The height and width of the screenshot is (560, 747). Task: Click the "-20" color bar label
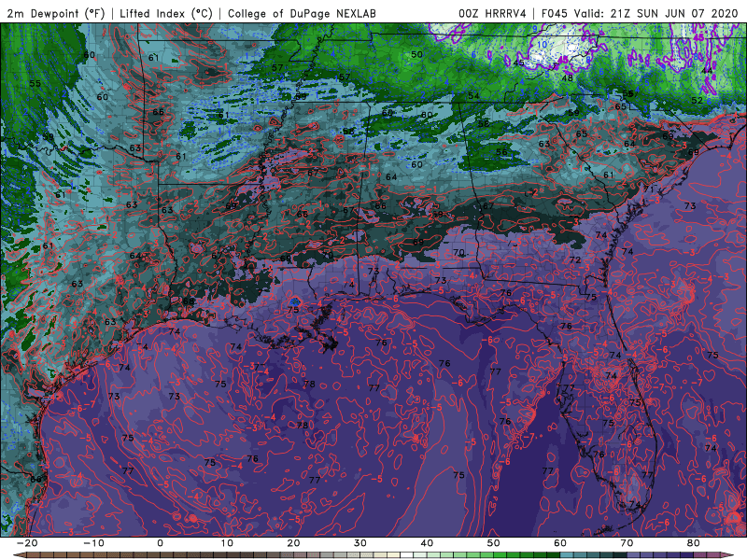pos(27,543)
